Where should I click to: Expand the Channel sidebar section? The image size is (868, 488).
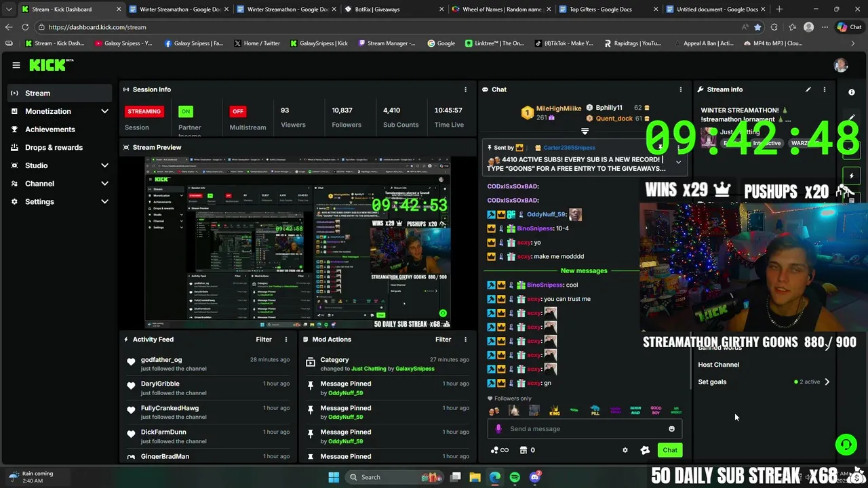coord(104,184)
